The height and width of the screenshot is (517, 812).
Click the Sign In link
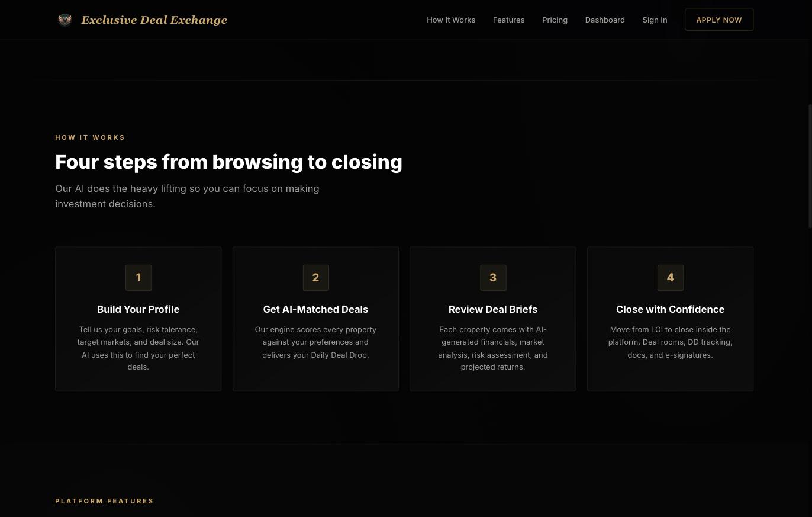tap(655, 20)
